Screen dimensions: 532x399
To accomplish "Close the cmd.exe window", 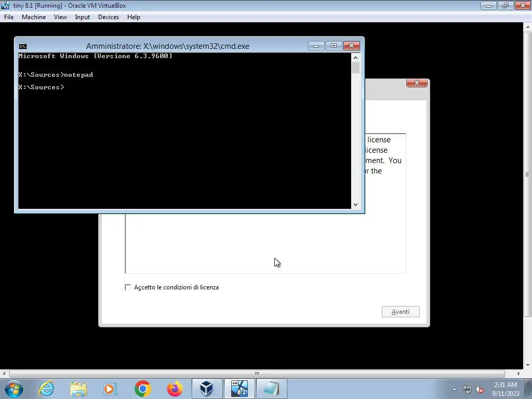I will [x=352, y=46].
